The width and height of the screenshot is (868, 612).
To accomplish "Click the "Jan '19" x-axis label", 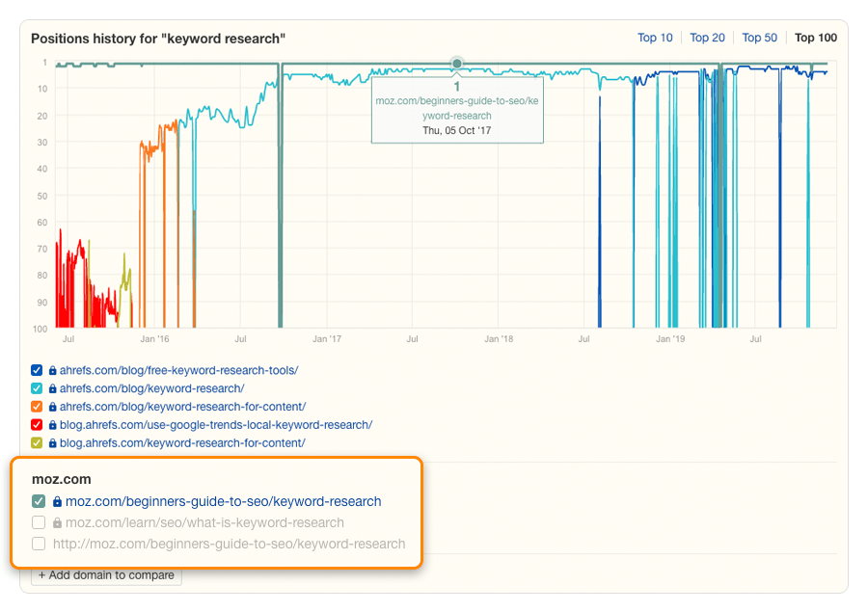I will click(x=670, y=338).
